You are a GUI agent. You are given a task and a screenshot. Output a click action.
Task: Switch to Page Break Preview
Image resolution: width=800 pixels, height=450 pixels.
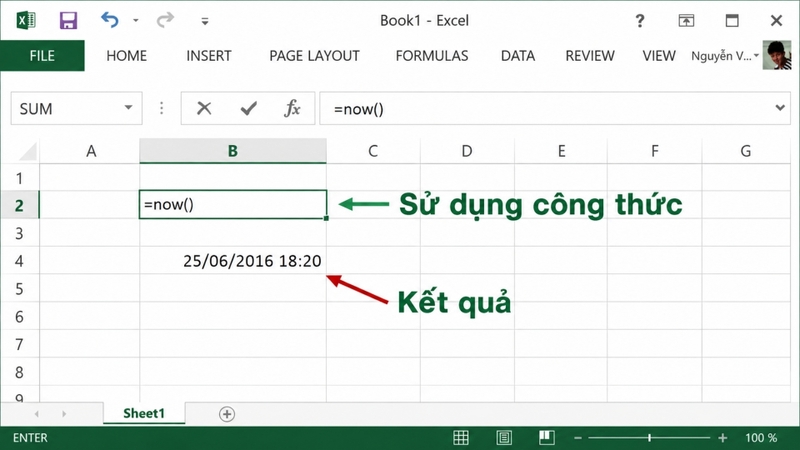(546, 437)
